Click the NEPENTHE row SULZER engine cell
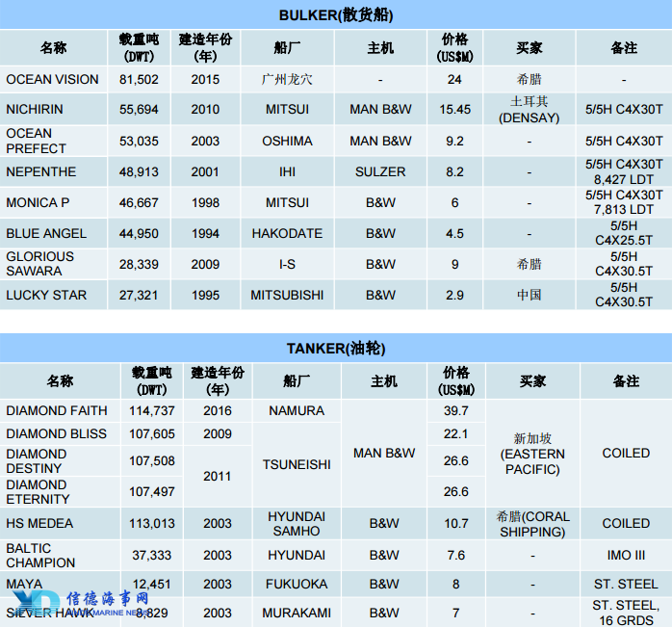This screenshot has height=627, width=672. click(x=380, y=171)
